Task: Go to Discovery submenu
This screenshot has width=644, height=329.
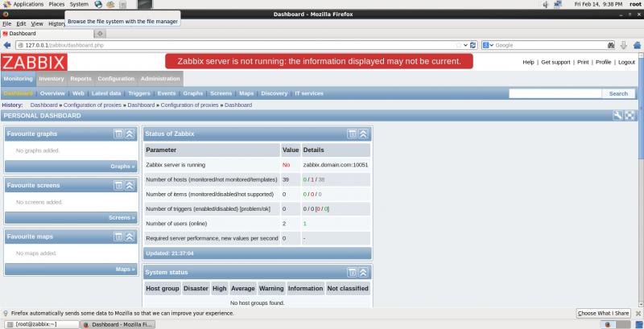Action: click(274, 93)
